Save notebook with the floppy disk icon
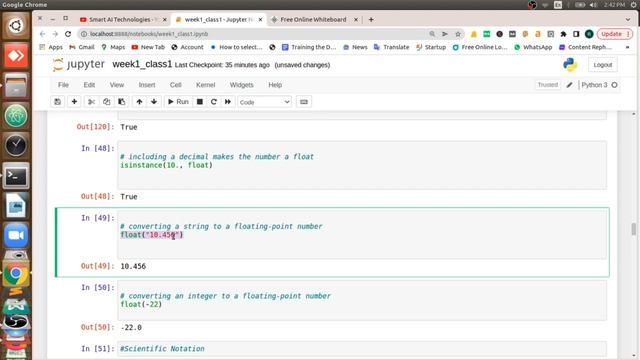Image resolution: width=640 pixels, height=360 pixels. tap(58, 102)
